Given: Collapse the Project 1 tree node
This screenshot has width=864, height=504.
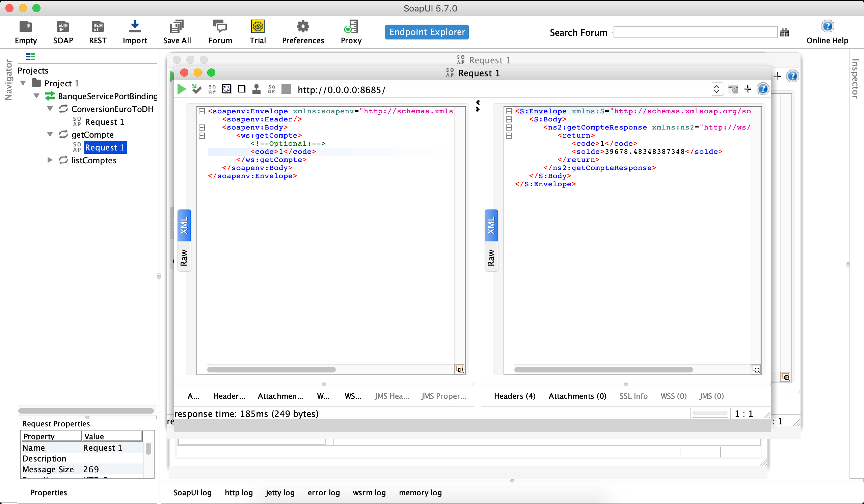Looking at the screenshot, I should click(x=23, y=83).
